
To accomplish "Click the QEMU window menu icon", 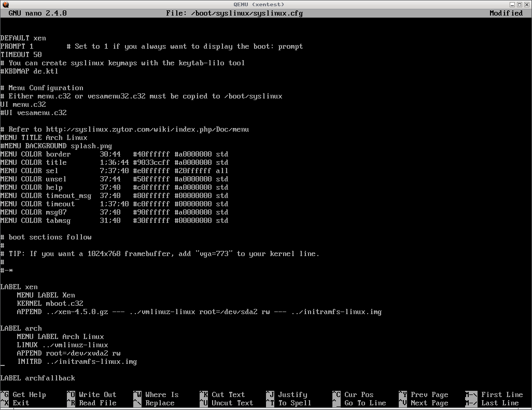I will [x=5, y=4].
